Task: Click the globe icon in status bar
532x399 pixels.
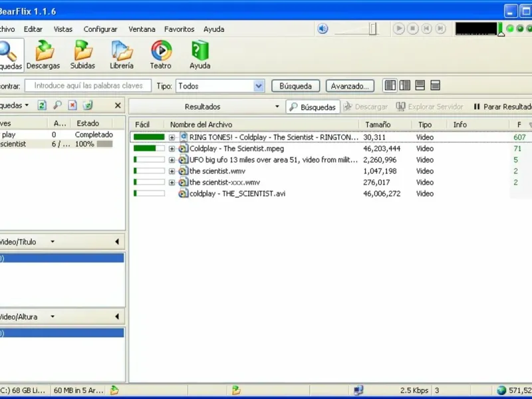Action: pos(501,390)
